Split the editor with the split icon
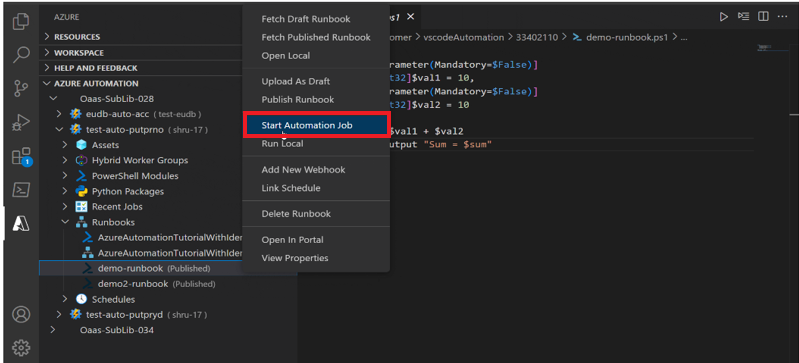 (763, 17)
